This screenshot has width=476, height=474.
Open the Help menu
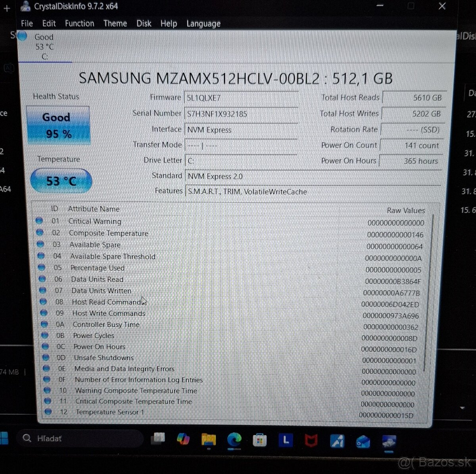[x=169, y=24]
